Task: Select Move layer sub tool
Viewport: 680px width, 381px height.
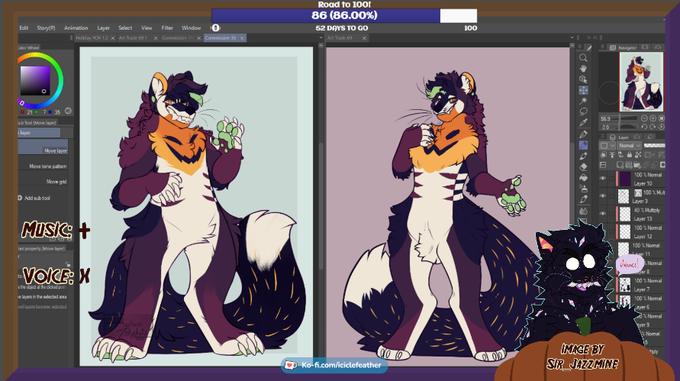Action: click(x=42, y=147)
